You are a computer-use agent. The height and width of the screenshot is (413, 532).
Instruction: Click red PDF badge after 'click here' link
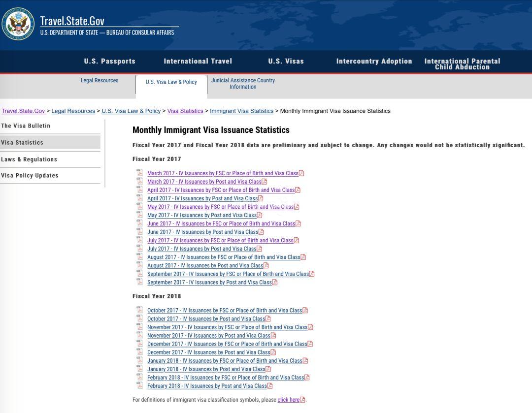pos(302,399)
